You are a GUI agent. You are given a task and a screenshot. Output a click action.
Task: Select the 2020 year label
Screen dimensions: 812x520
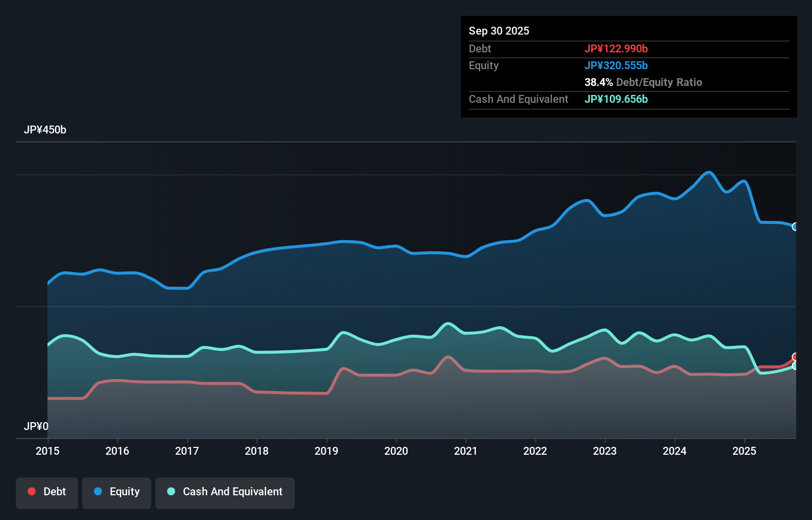[396, 451]
